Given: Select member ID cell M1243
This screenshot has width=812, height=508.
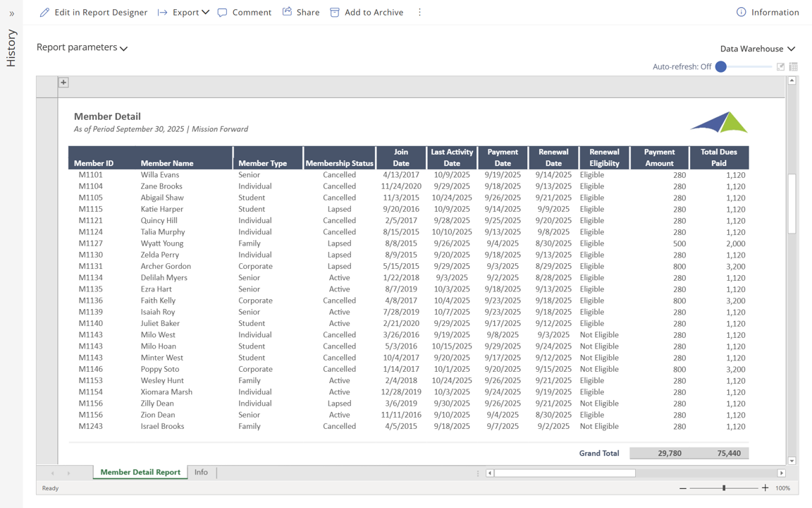Looking at the screenshot, I should [91, 427].
